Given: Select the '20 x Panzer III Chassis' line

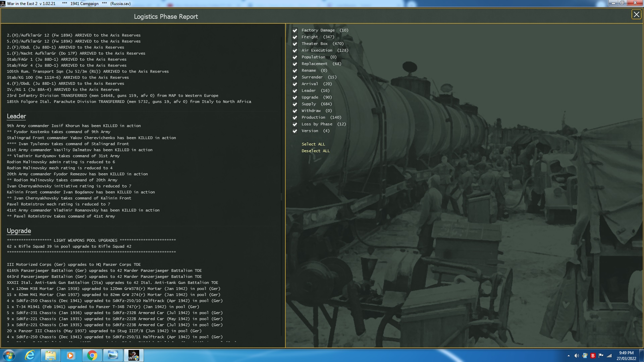Looking at the screenshot, I should pos(104,331).
